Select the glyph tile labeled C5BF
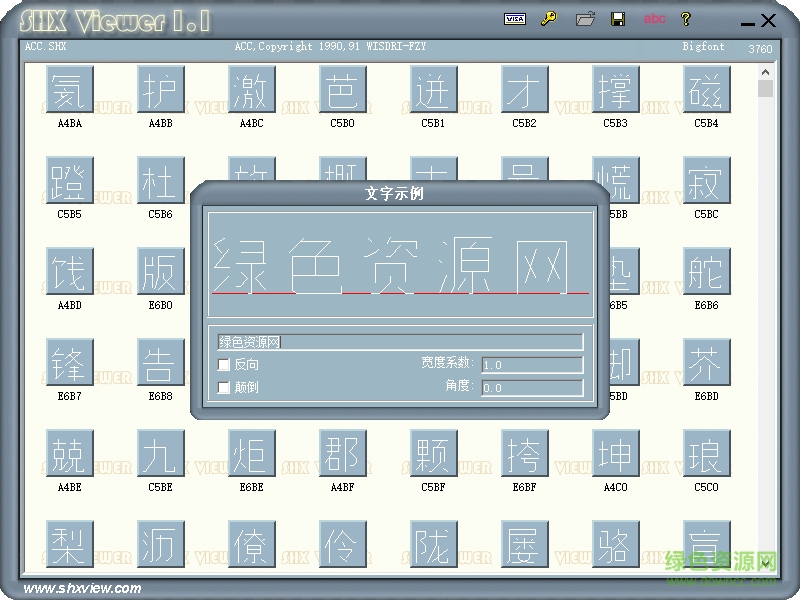The image size is (800, 600). pos(433,453)
